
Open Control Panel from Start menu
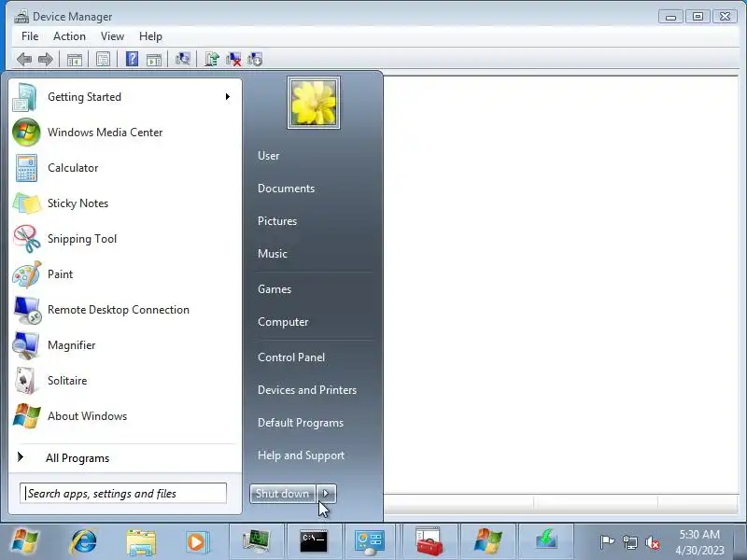click(x=291, y=357)
